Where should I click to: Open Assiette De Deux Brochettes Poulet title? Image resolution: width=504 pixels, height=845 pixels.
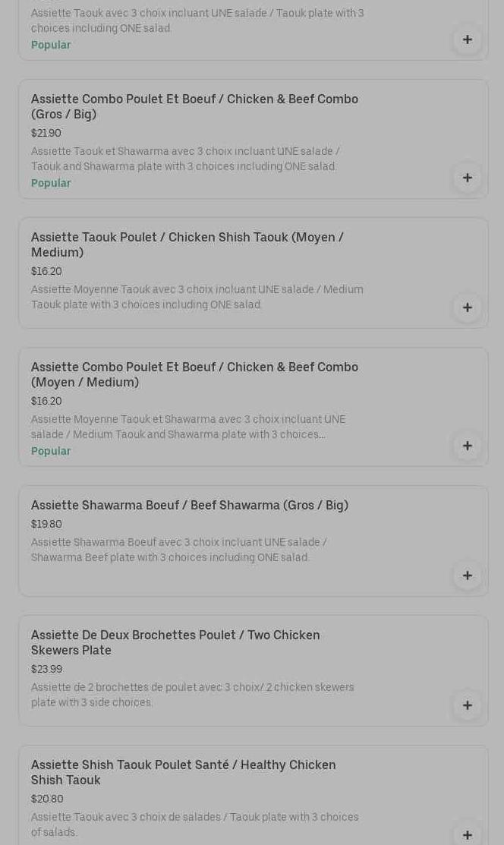point(175,642)
